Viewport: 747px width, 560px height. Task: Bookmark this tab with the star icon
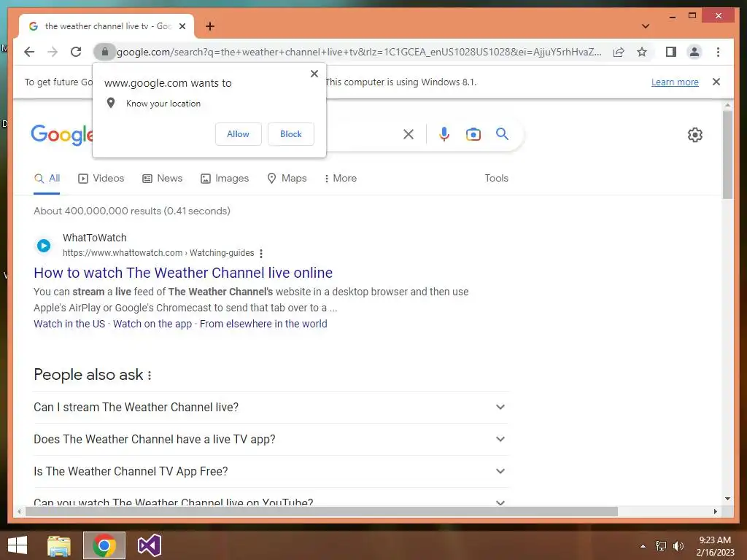pyautogui.click(x=642, y=52)
